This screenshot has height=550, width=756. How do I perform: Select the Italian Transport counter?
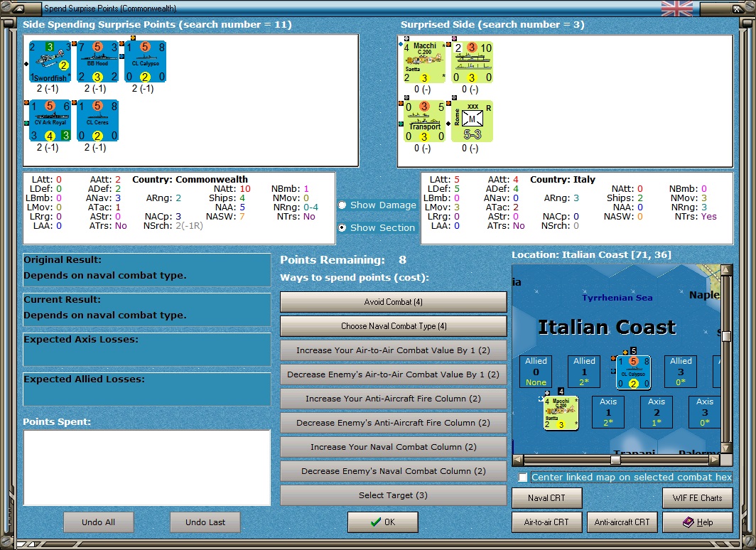pos(424,121)
